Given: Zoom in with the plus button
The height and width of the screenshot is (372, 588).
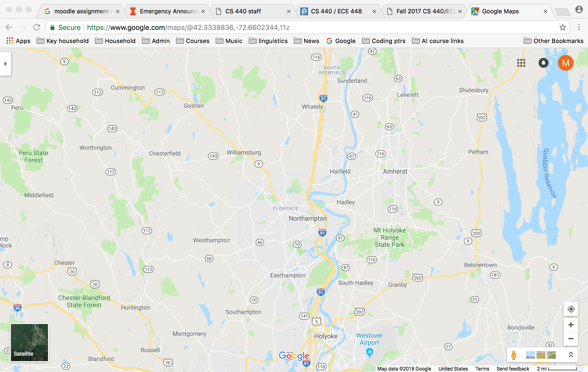Looking at the screenshot, I should [571, 325].
